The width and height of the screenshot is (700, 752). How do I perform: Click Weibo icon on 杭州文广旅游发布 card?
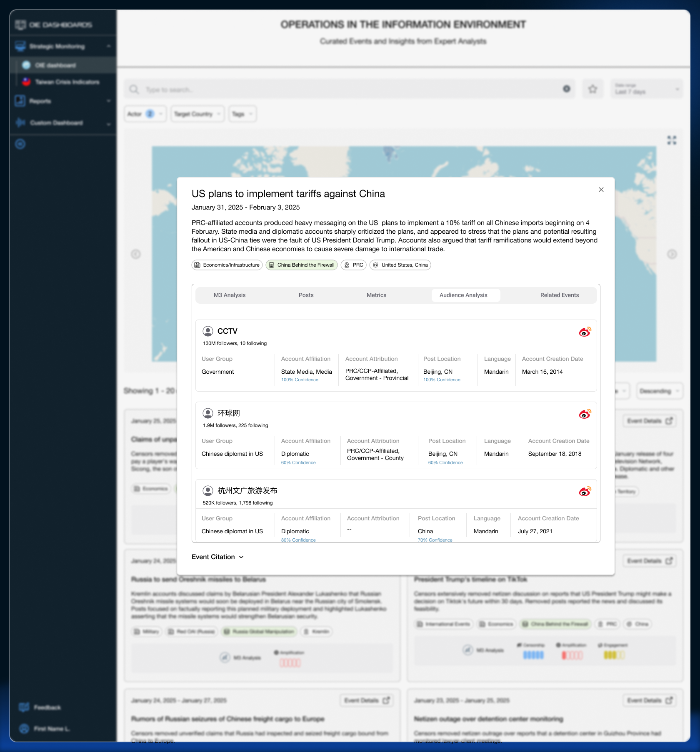pyautogui.click(x=585, y=491)
